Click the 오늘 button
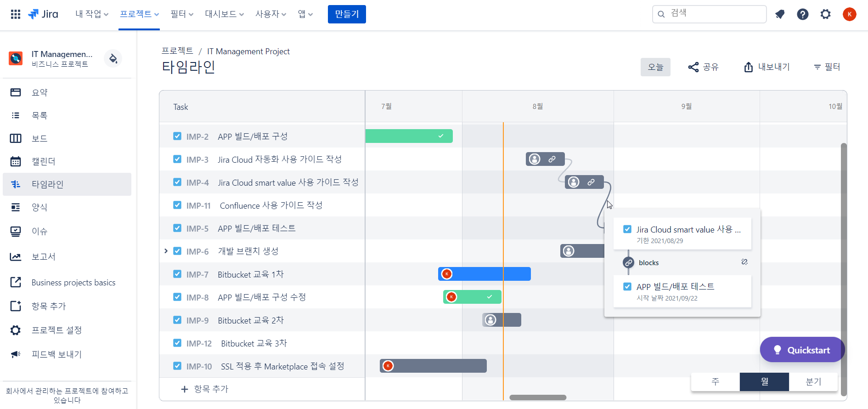The height and width of the screenshot is (409, 868). (x=655, y=67)
